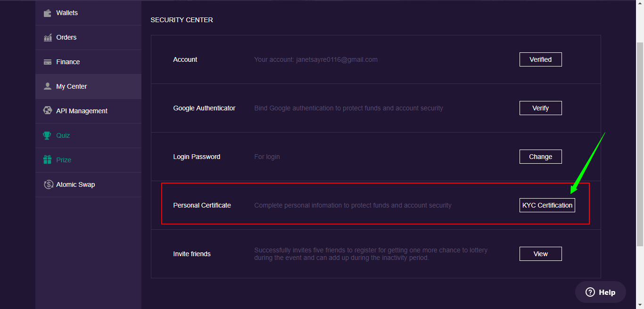The image size is (644, 309).
Task: Click the Orders chart icon
Action: 48,38
